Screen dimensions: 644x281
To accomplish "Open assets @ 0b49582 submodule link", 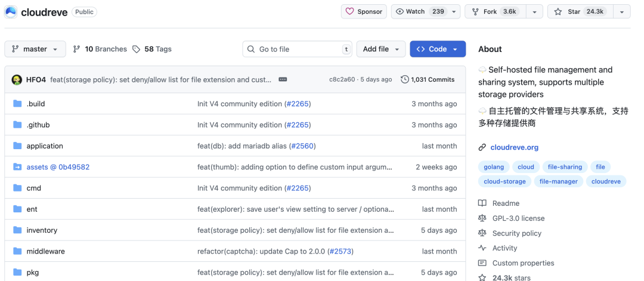I will pyautogui.click(x=58, y=167).
